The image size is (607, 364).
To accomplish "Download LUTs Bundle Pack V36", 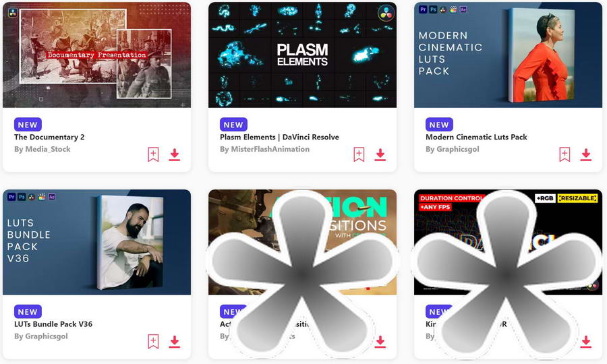I will tap(175, 342).
